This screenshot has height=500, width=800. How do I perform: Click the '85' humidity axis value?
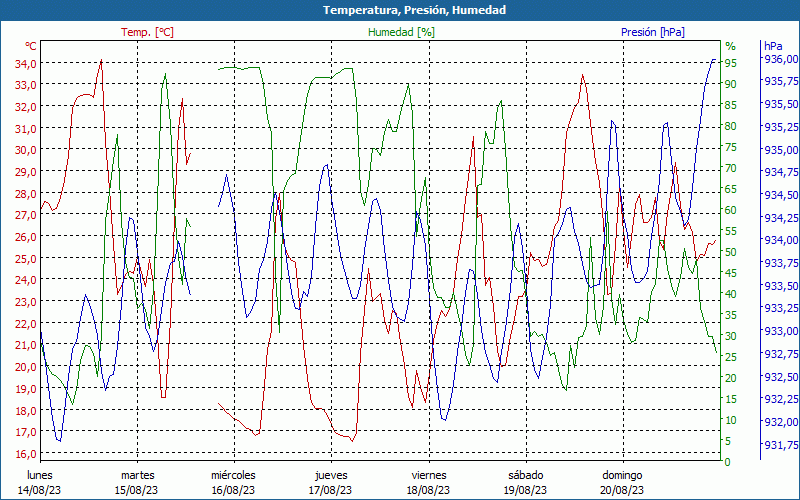pyautogui.click(x=731, y=105)
